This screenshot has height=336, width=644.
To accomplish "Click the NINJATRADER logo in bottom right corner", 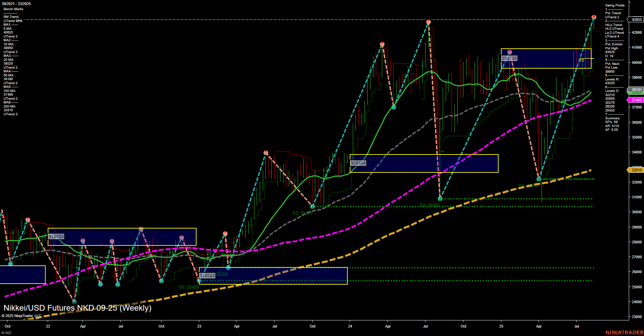I will [625, 333].
